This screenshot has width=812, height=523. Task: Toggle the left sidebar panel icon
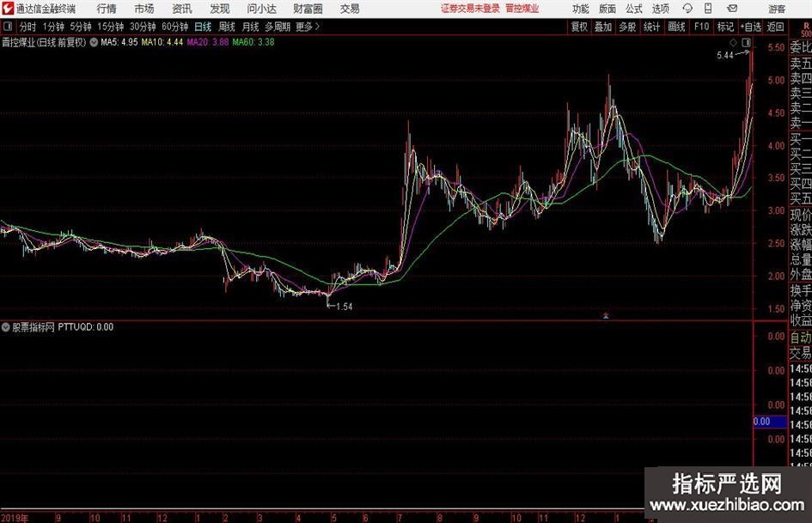pyautogui.click(x=7, y=27)
